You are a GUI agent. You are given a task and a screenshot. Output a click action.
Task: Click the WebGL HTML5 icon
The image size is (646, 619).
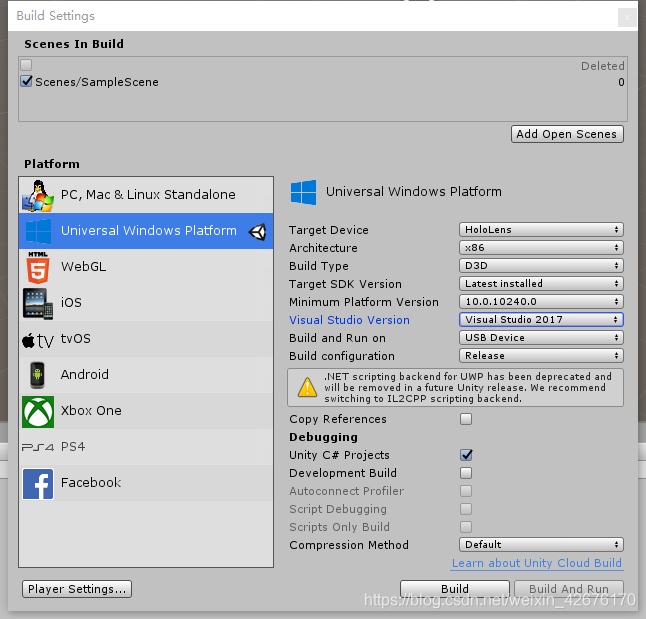click(x=38, y=267)
